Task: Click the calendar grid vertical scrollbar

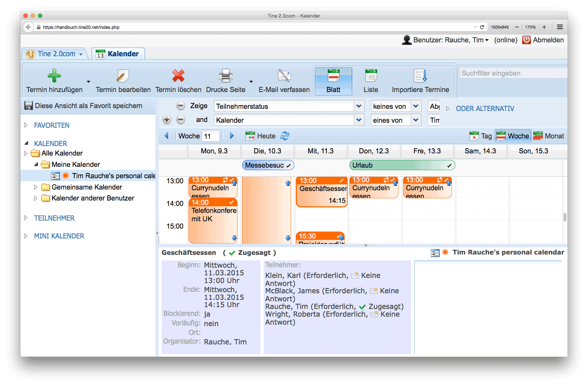Action: tap(565, 217)
